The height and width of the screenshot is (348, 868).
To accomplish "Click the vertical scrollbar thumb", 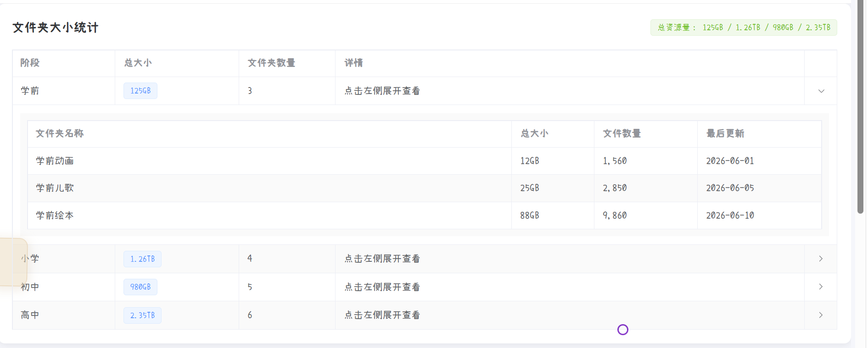I will pos(861,106).
